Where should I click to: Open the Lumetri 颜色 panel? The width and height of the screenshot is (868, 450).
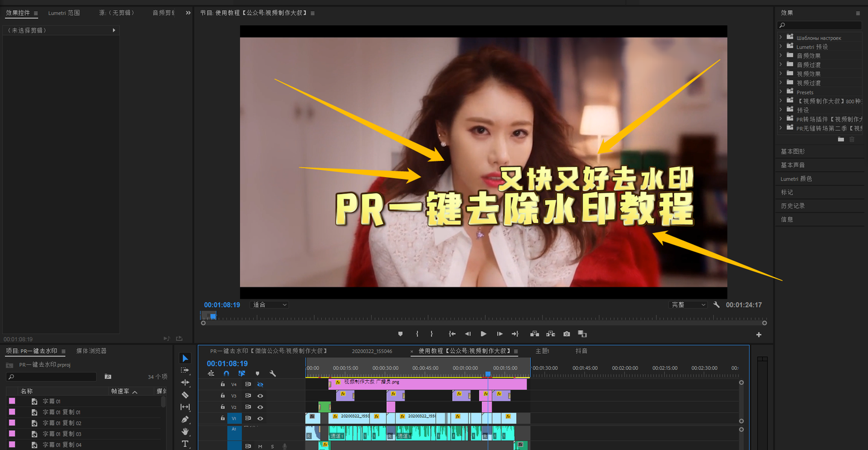pos(796,179)
